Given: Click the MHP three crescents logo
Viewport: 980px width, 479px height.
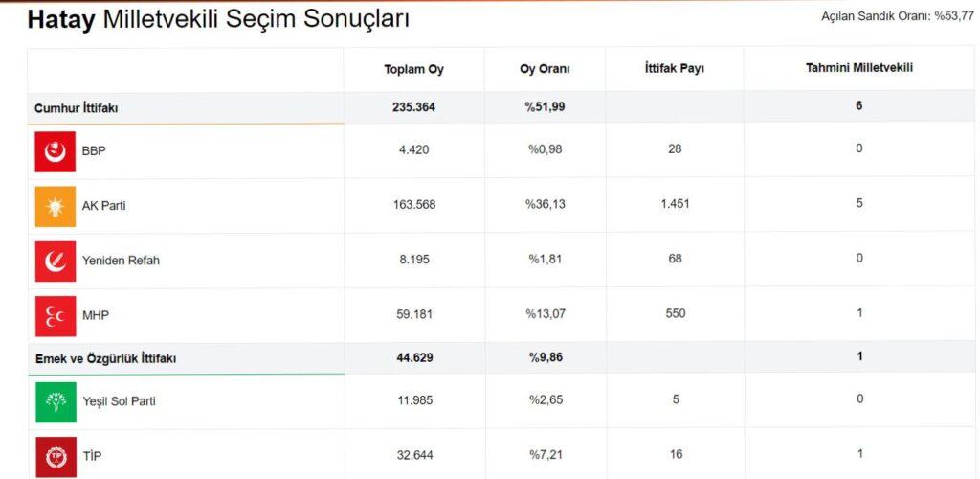Looking at the screenshot, I should (55, 315).
